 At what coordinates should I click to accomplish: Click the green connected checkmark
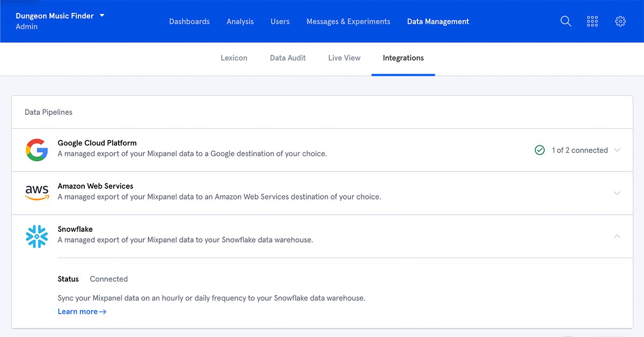540,150
